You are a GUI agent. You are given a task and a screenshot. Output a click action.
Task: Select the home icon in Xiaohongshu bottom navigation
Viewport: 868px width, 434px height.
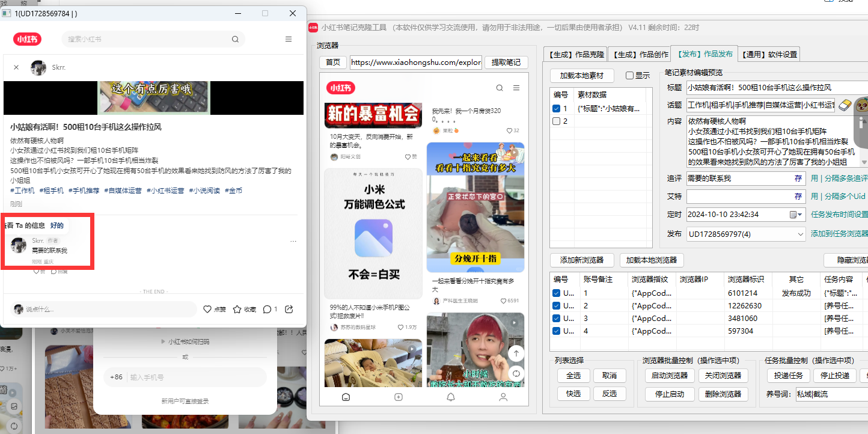(x=346, y=397)
